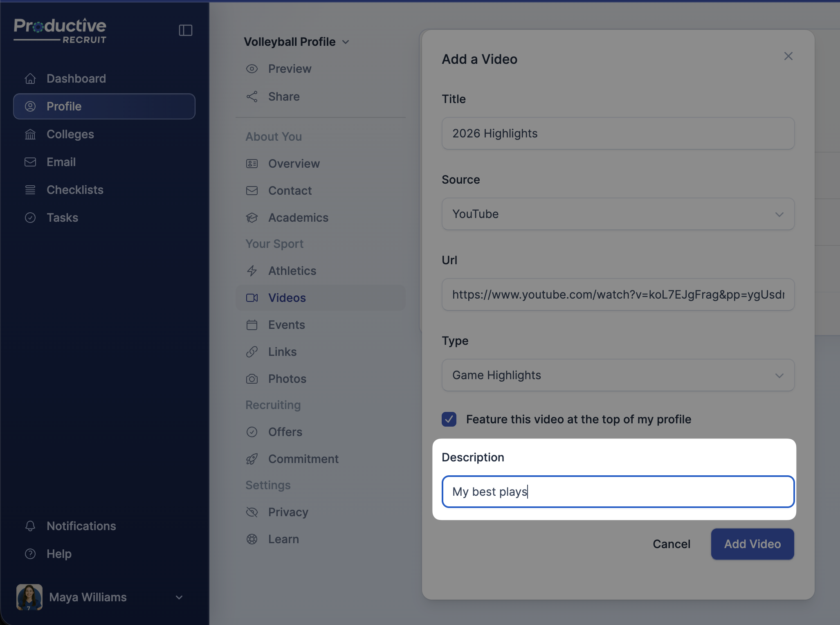Viewport: 840px width, 625px height.
Task: Open Notifications bell icon
Action: tap(30, 526)
